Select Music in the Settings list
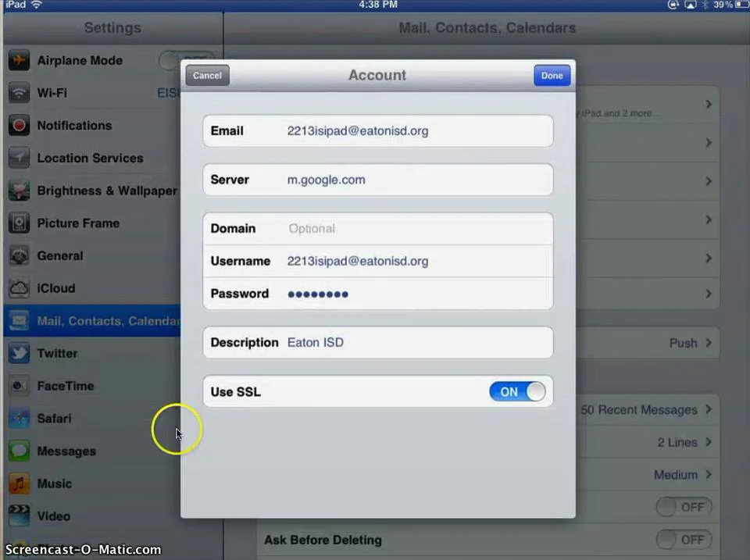Screen dimensions: 750x560 tap(92, 483)
